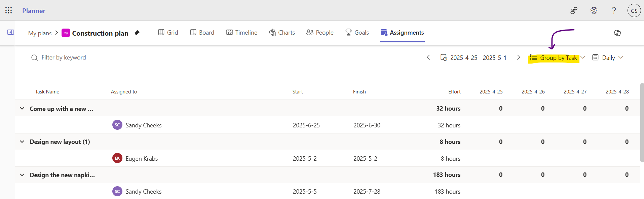Screen dimensions: 644x199
Task: Collapse the Design new layout (1) group
Action: 22,142
